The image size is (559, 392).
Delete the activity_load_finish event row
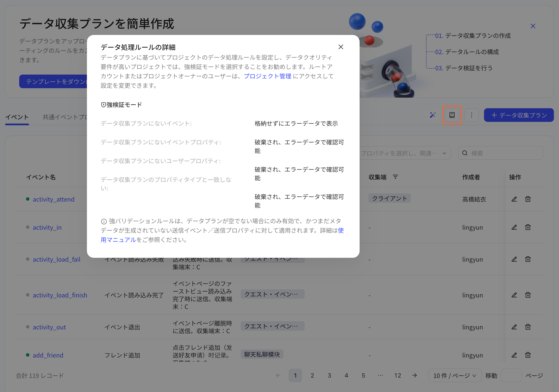click(x=528, y=295)
